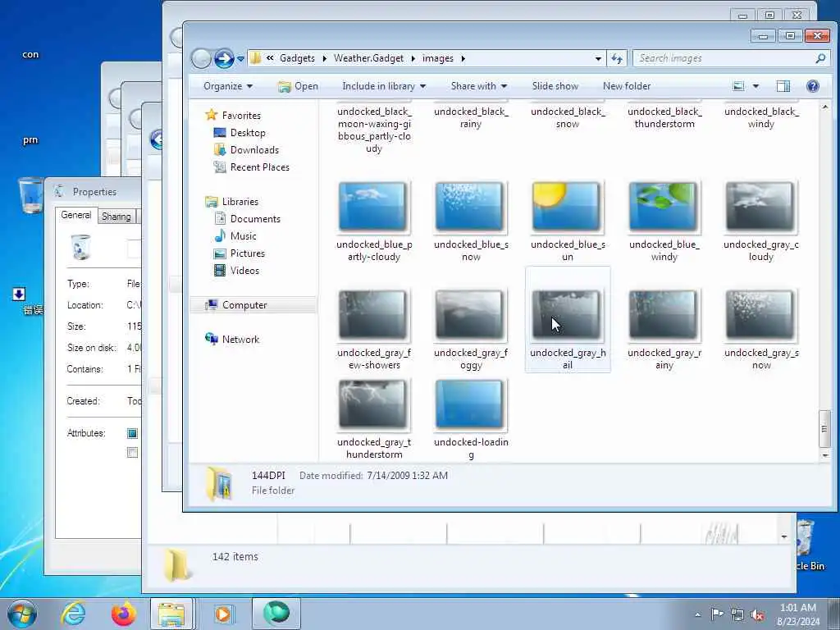Viewport: 840px width, 630px height.
Task: Toggle the filled attribute checkbox in Properties
Action: [132, 433]
